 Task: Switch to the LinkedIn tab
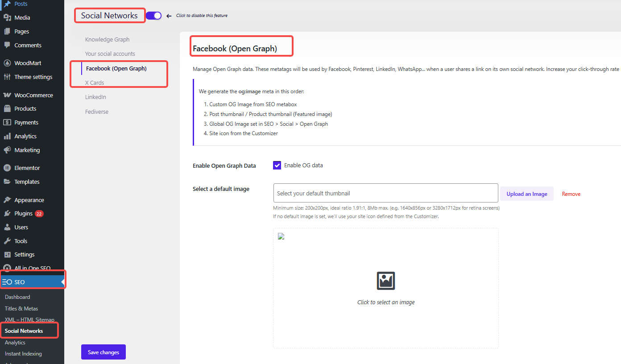(95, 97)
